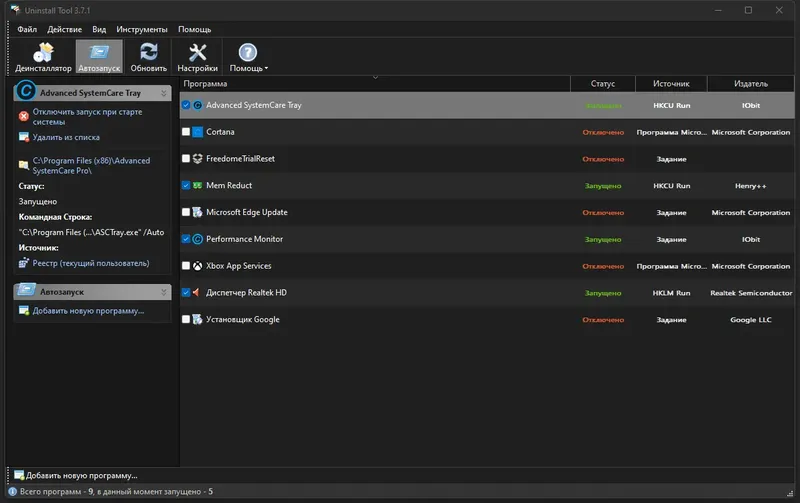Select the Автозапуск toolbar tool
Screen dimensions: 800x503
point(99,57)
